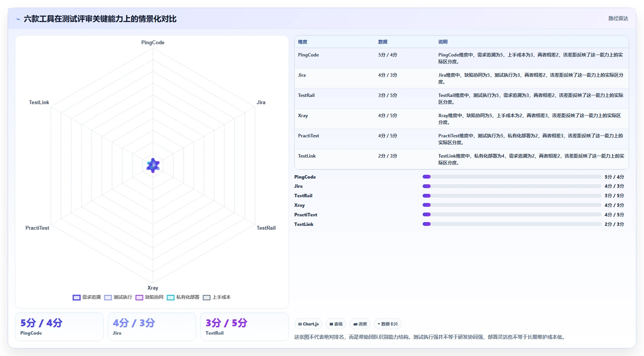Hide the 缺陷协同 dataset via its legend label
This screenshot has height=356, width=644.
[154, 297]
